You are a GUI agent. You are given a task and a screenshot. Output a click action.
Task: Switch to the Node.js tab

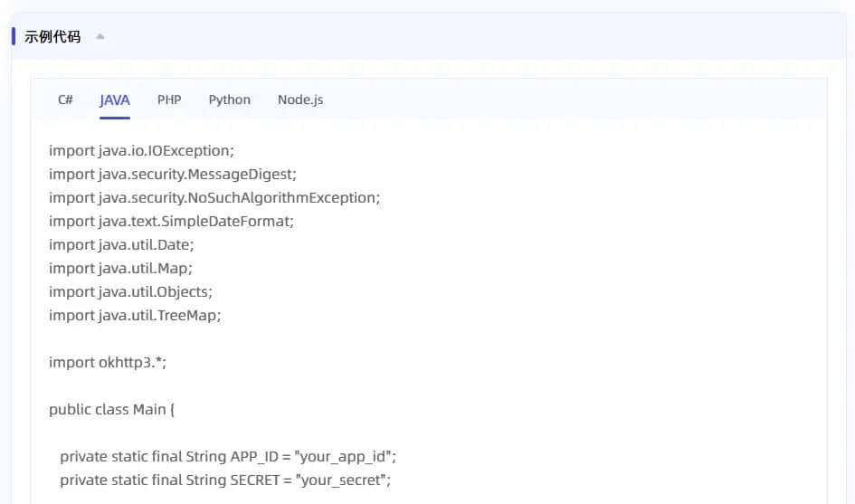(299, 100)
